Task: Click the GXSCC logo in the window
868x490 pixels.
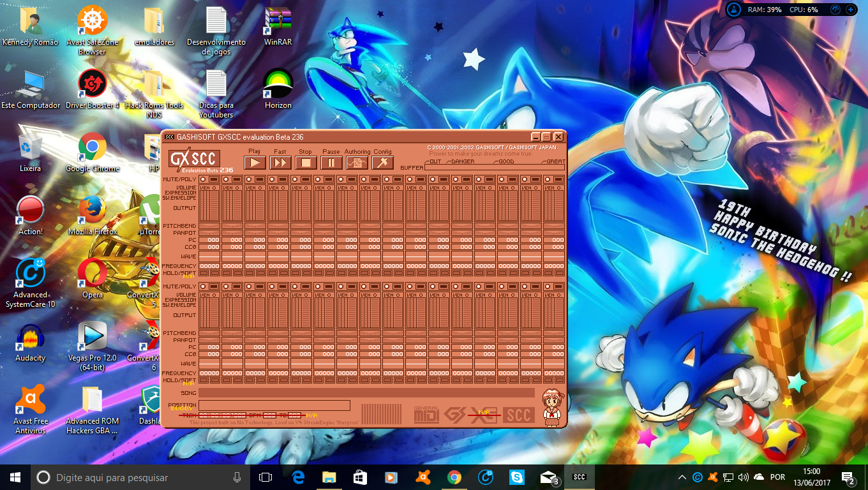Action: click(x=194, y=160)
